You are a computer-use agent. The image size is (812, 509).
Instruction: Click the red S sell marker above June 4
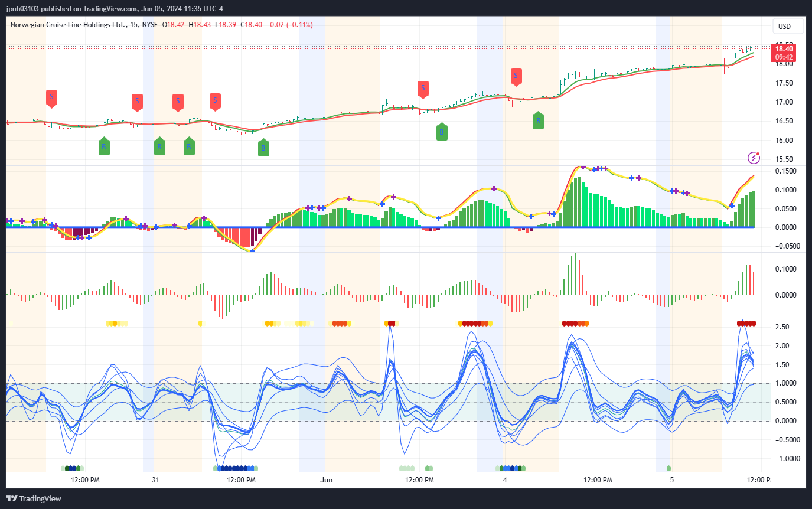[x=516, y=77]
